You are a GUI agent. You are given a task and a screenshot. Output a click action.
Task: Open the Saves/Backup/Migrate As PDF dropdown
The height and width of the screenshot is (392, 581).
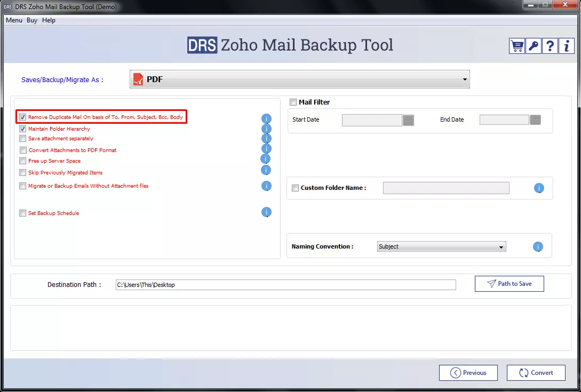coord(300,79)
